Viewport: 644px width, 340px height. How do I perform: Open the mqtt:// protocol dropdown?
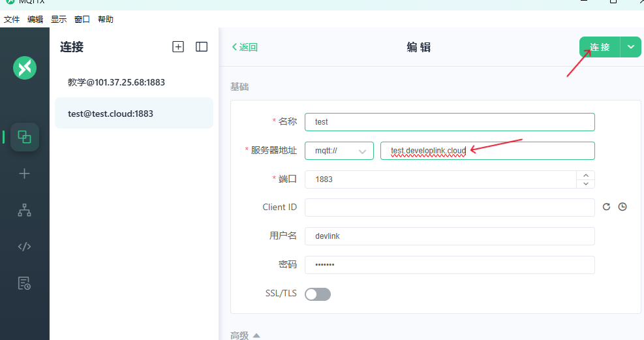click(x=339, y=151)
